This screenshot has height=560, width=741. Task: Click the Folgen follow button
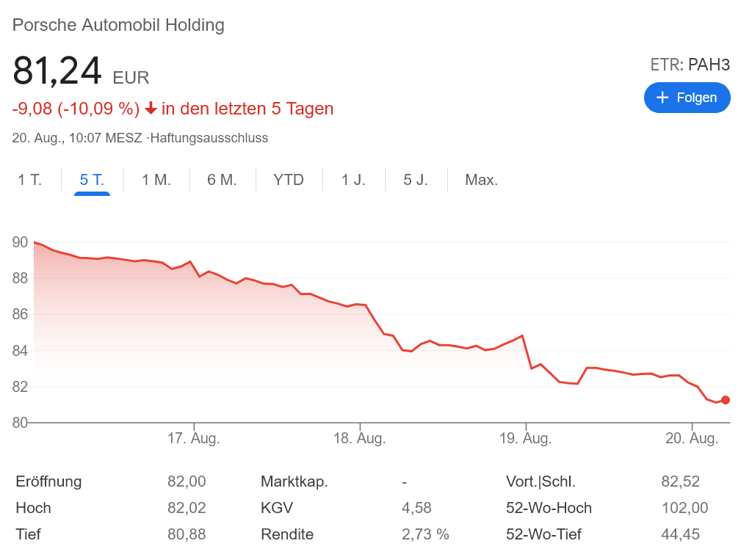(x=687, y=98)
